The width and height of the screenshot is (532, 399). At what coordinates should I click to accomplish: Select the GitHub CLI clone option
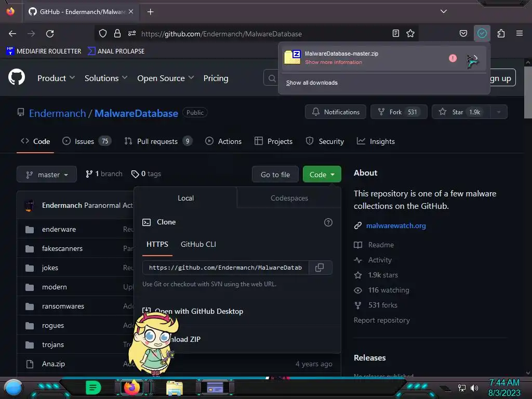(x=198, y=245)
